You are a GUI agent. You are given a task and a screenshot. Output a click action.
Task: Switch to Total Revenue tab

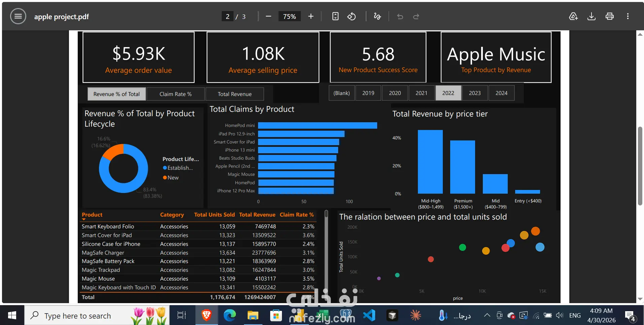[235, 94]
